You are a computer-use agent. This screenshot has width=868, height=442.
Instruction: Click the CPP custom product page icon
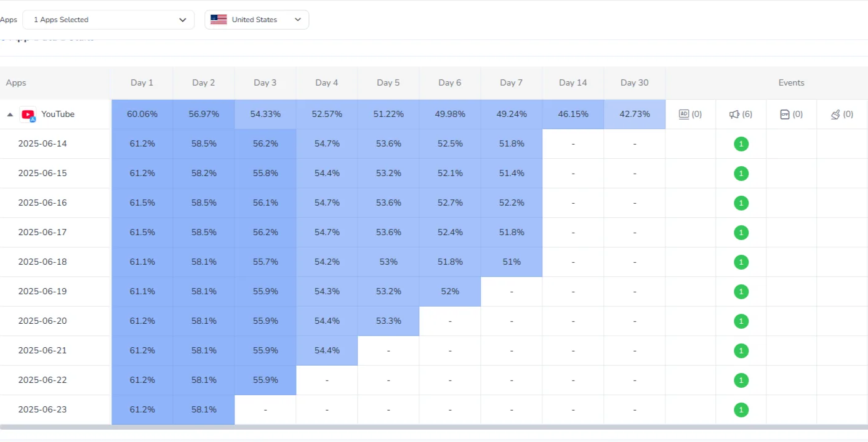pos(786,114)
